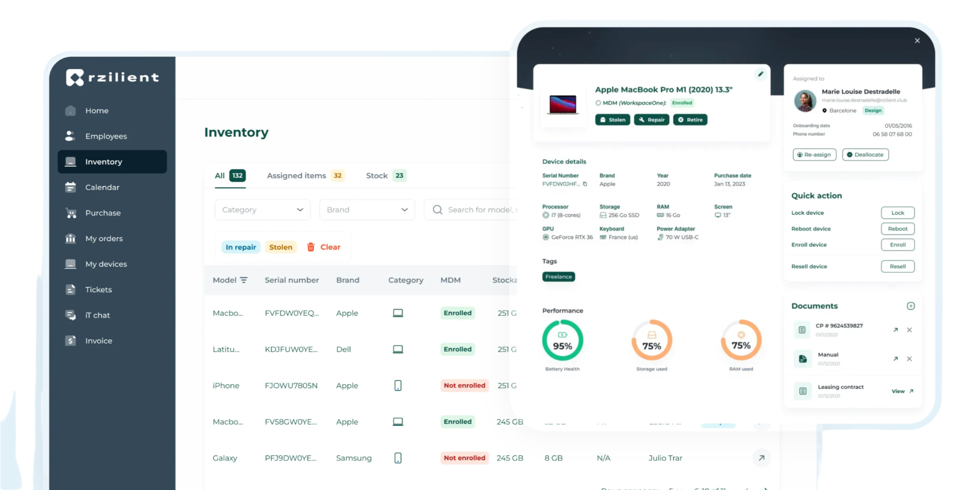
Task: Click Samsung brand cell
Action: coord(354,458)
